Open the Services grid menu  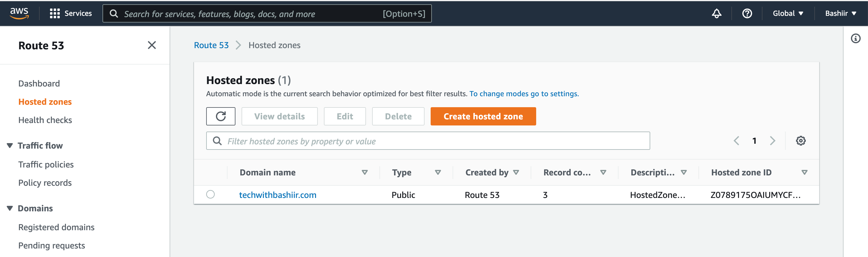tap(71, 13)
